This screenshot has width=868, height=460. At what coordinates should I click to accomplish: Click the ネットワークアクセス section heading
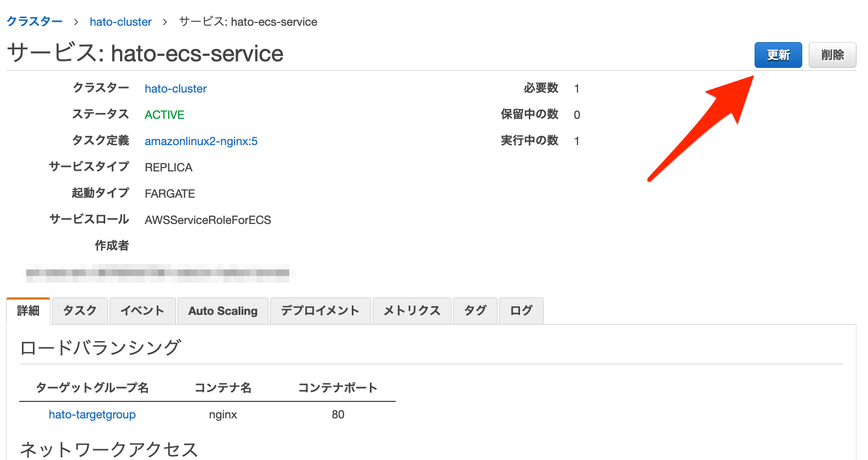click(x=109, y=450)
